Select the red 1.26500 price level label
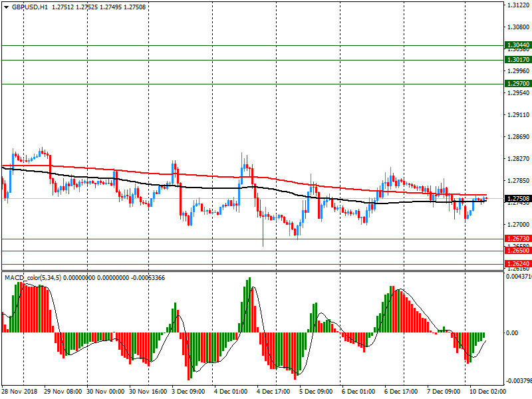Image resolution: width=532 pixels, height=399 pixels. pyautogui.click(x=518, y=251)
